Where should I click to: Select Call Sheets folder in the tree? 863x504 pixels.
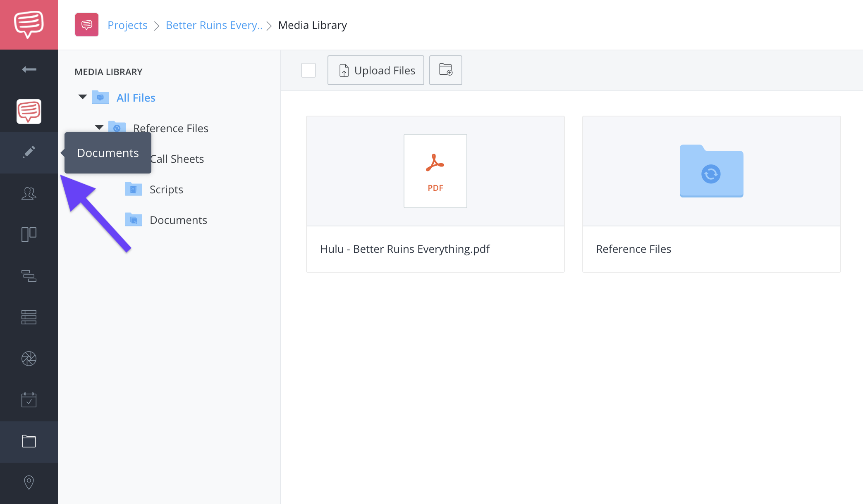point(177,159)
